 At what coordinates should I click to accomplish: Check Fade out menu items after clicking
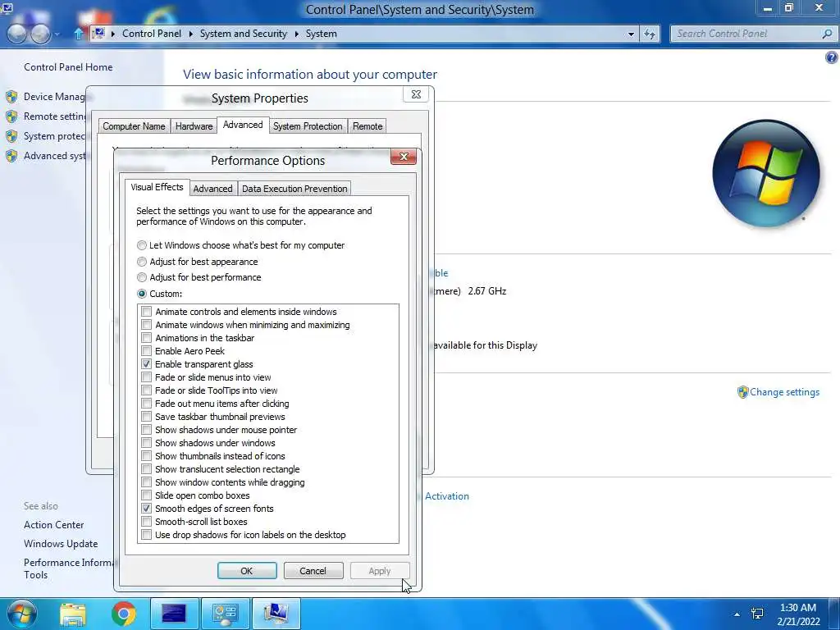(x=146, y=404)
